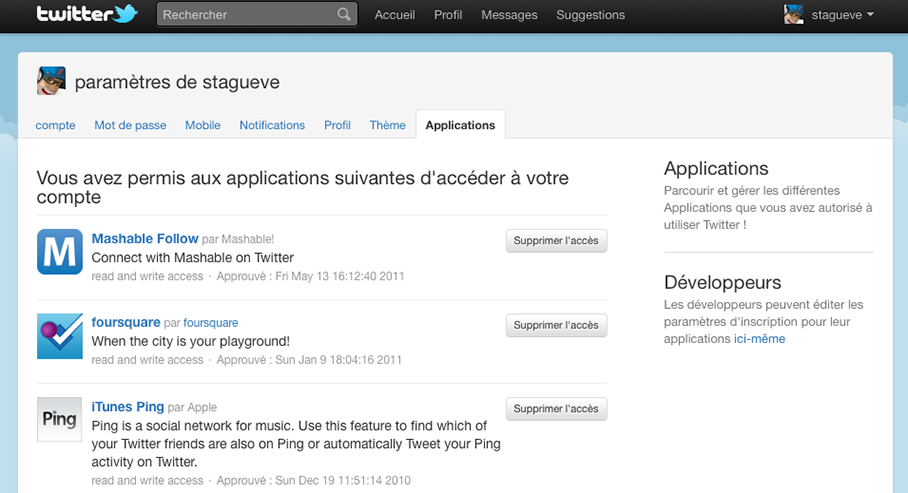Click the search magnifier icon
This screenshot has height=493, width=908.
click(344, 15)
